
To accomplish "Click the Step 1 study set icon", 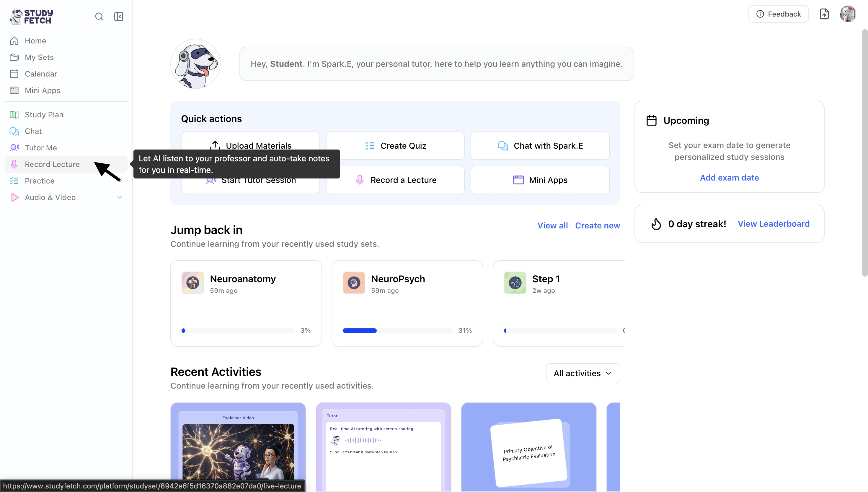I will click(515, 283).
